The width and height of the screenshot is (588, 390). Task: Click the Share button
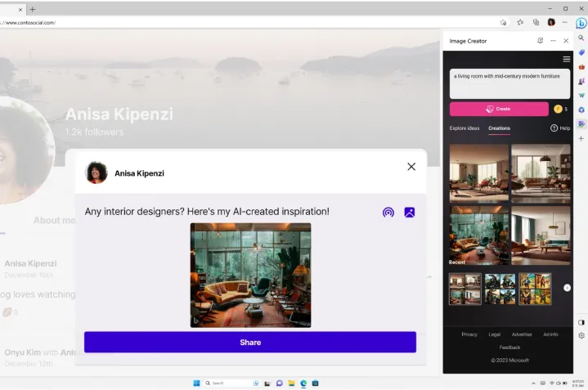pyautogui.click(x=250, y=342)
